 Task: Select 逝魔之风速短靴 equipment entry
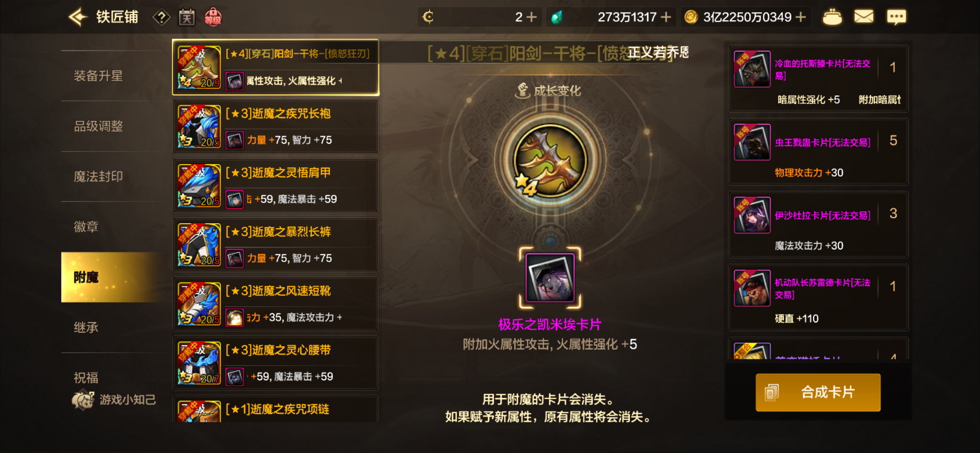click(276, 304)
